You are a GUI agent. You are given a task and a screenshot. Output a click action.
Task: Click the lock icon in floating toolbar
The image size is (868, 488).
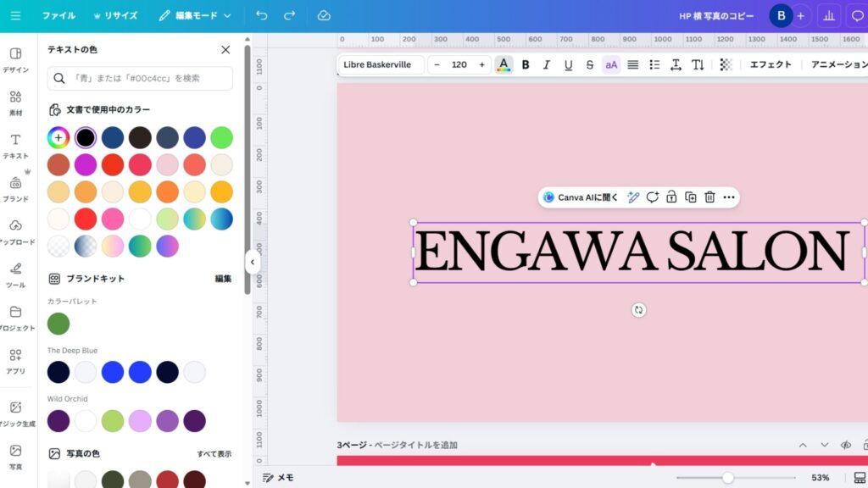[x=671, y=197]
